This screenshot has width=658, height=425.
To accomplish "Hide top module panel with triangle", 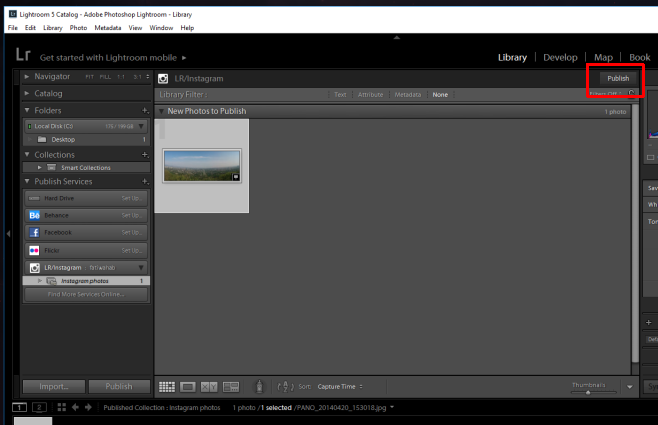I will coord(397,37).
